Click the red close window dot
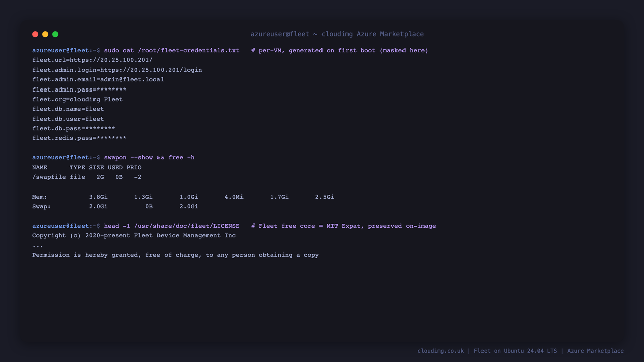Image resolution: width=644 pixels, height=362 pixels. point(35,34)
